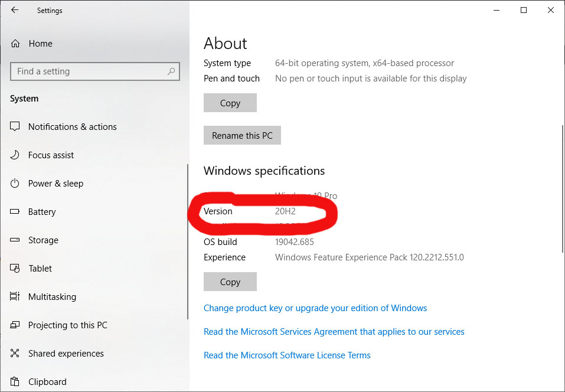Copy the device specifications
This screenshot has width=565, height=392.
tap(230, 103)
